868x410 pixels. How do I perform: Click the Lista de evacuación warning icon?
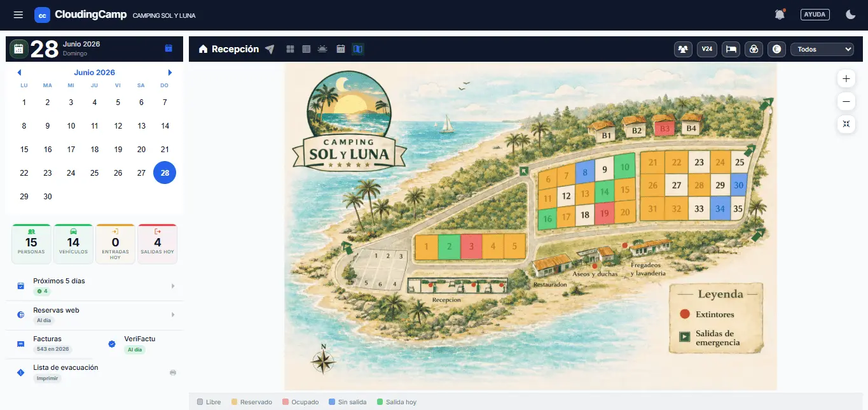[x=20, y=372]
